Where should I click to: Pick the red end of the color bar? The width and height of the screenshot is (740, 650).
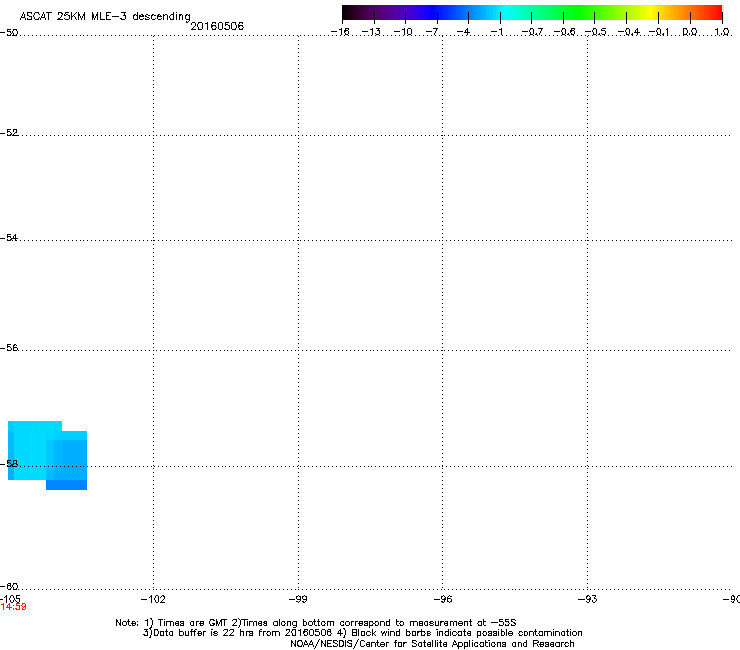click(713, 13)
